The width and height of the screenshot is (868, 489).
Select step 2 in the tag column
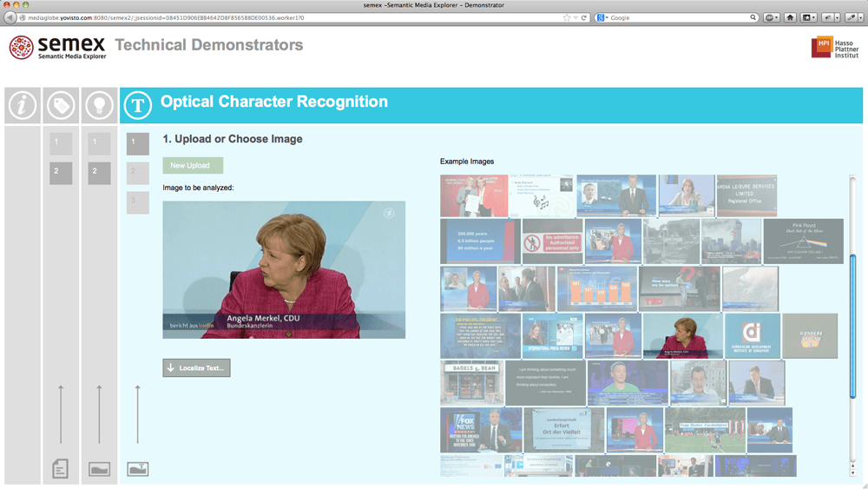61,172
